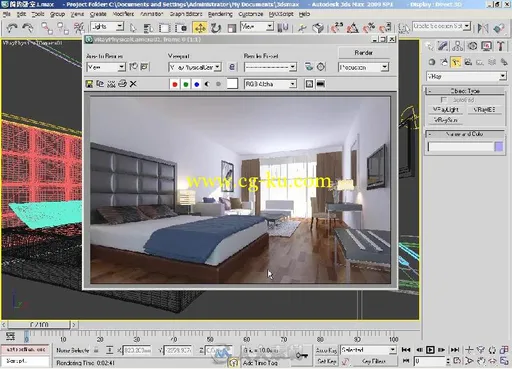
Task: Switch to the Utilities hammer tab
Action: tap(501, 46)
